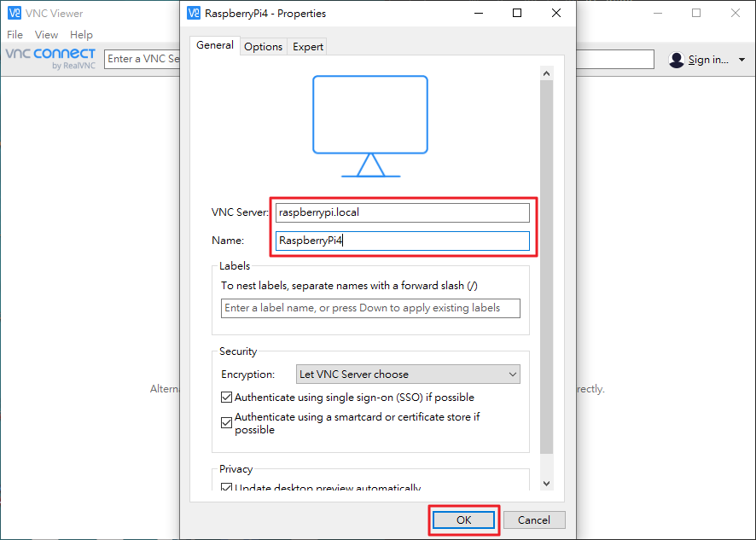Screen dimensions: 756x540
Task: Toggle Update desktop preview automatically checkbox
Action: coord(227,487)
